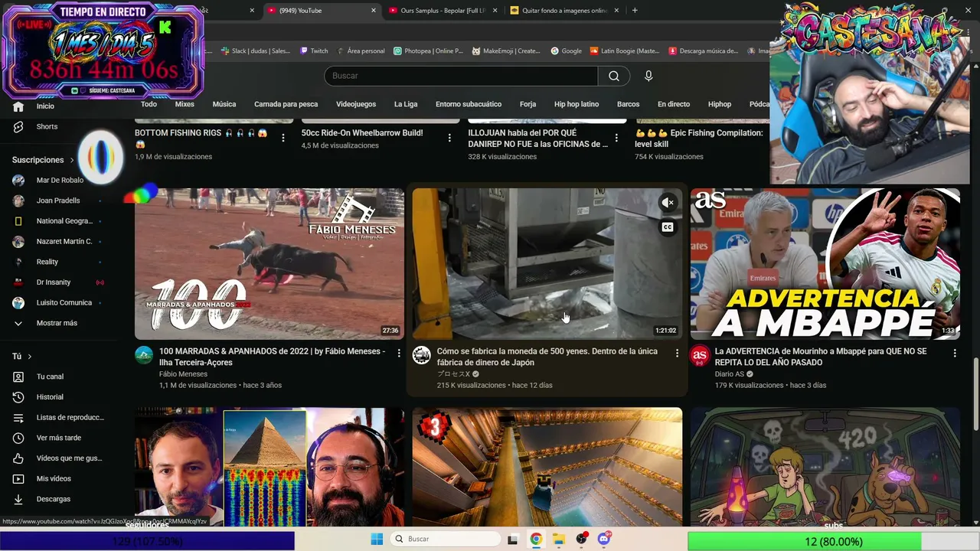Open the プロセスX channel avatar
This screenshot has width=980, height=551.
[x=422, y=355]
